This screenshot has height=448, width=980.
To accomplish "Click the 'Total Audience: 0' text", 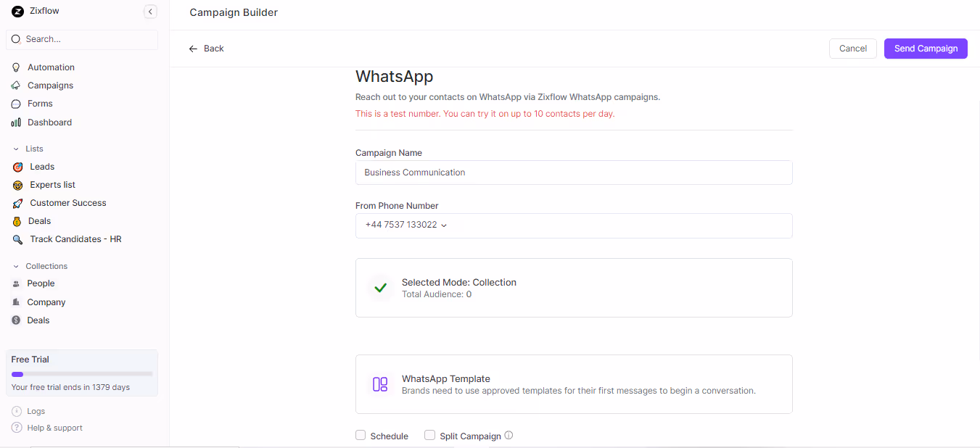I will click(437, 294).
